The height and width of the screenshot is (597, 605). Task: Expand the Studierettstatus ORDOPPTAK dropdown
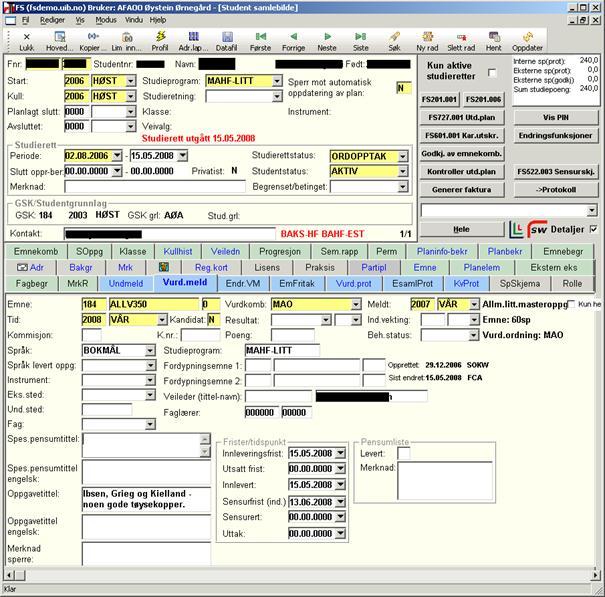(403, 156)
